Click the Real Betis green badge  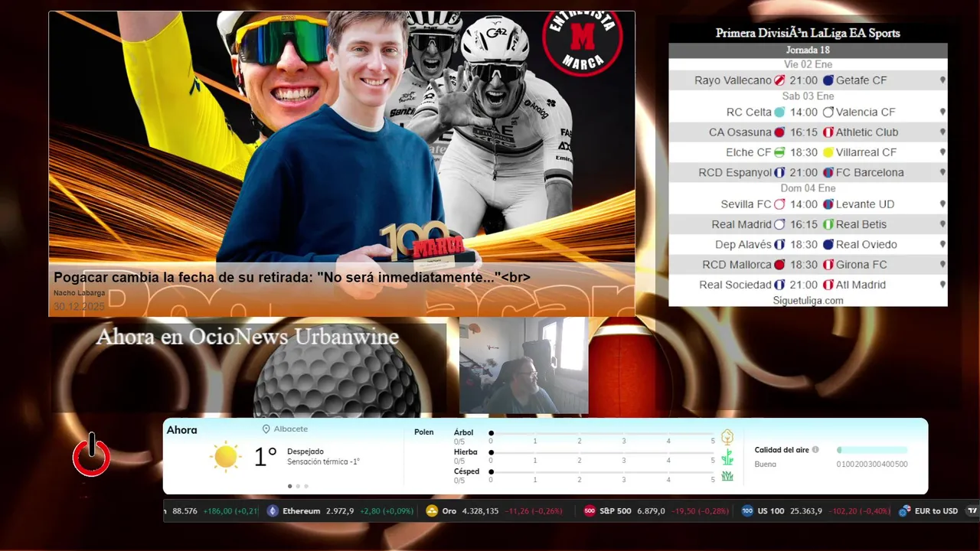pyautogui.click(x=828, y=224)
